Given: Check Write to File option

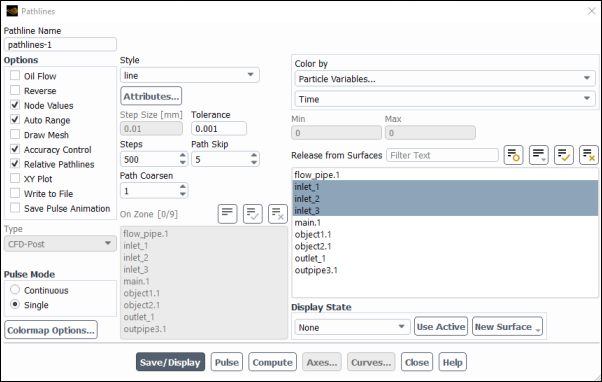Looking at the screenshot, I should pyautogui.click(x=15, y=193).
